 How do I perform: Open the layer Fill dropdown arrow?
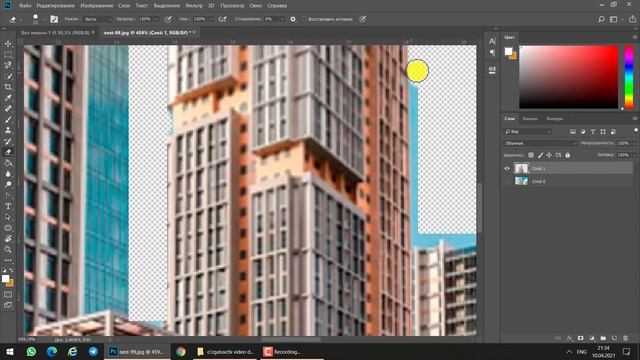pyautogui.click(x=634, y=155)
